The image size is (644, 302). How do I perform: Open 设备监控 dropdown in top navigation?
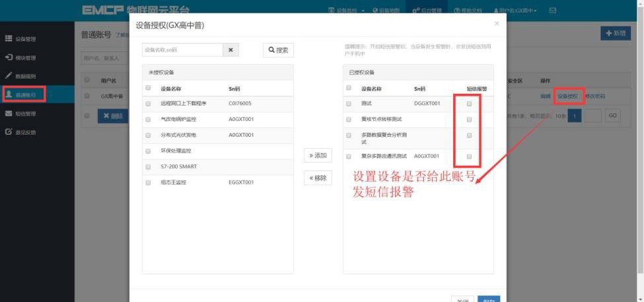[347, 11]
